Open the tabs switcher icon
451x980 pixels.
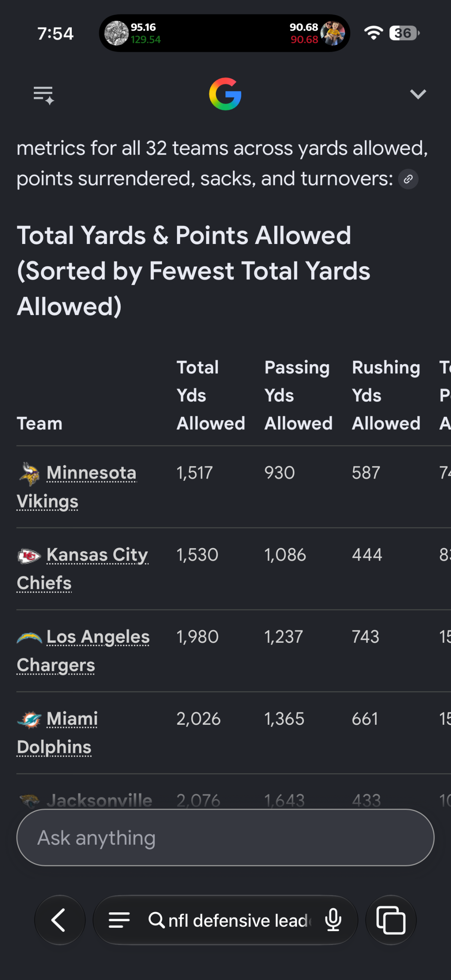click(x=390, y=920)
